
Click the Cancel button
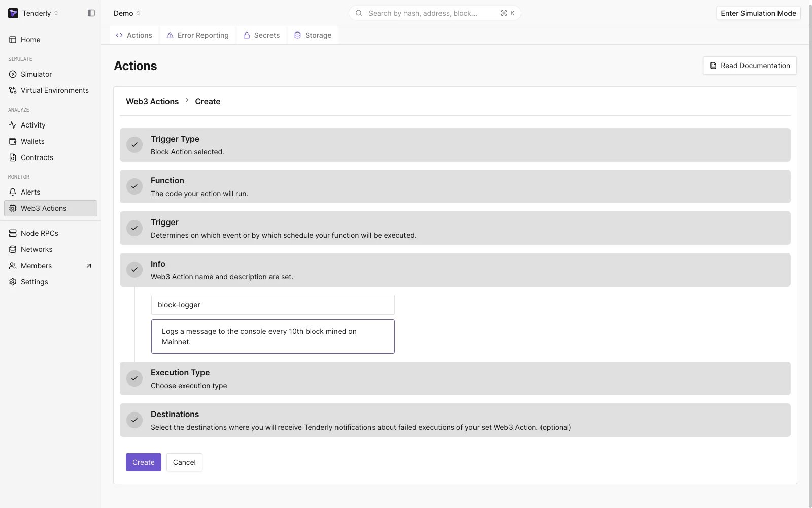(184, 462)
